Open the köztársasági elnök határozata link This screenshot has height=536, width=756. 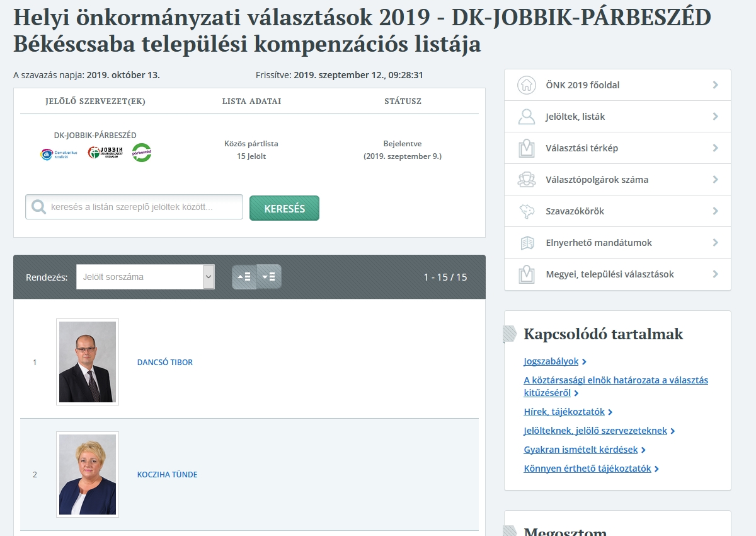pos(616,387)
